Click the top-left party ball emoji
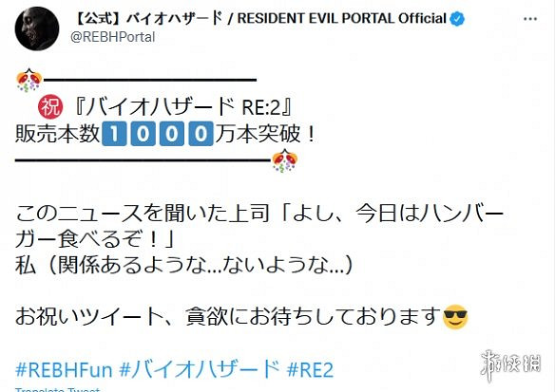This screenshot has height=392, width=555. [x=29, y=81]
